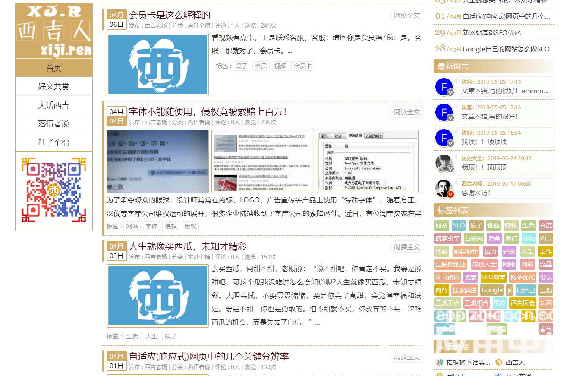The width and height of the screenshot is (588, 376).
Task: Click the 梧桐树下话集 link favicon
Action: (440, 362)
